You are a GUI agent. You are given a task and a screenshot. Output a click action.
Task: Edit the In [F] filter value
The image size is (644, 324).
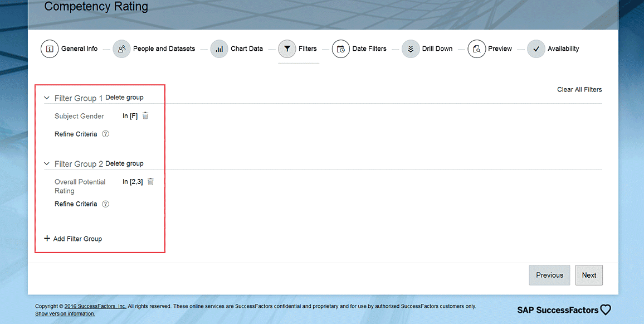[x=130, y=116]
